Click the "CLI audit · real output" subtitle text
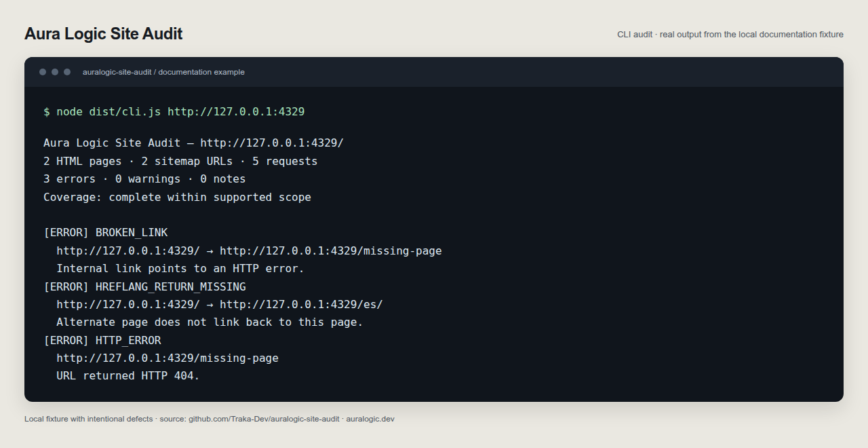The width and height of the screenshot is (868, 448). (x=730, y=35)
